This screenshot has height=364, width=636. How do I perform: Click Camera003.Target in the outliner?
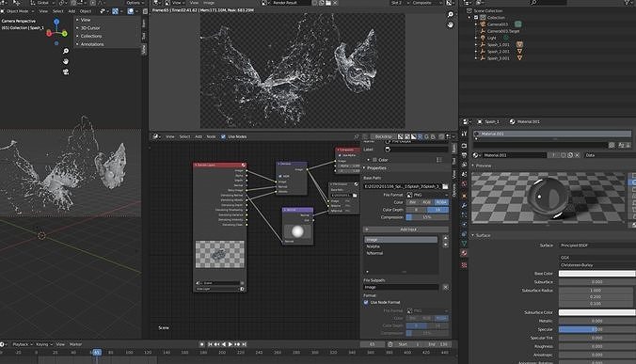[502, 31]
